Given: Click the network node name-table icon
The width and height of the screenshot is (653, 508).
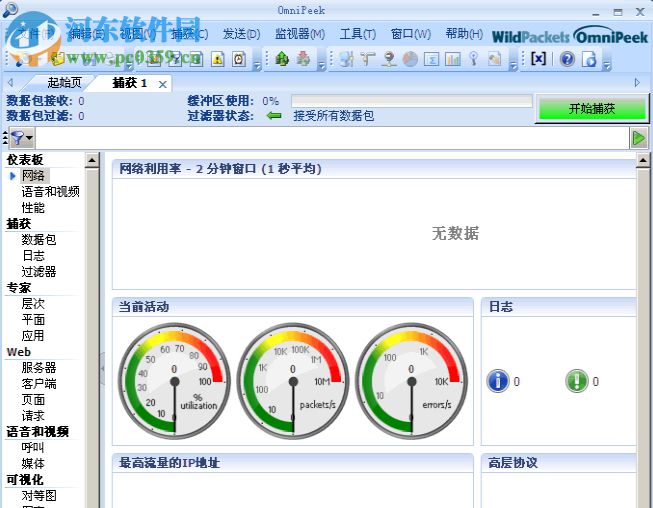Looking at the screenshot, I should coord(389,59).
